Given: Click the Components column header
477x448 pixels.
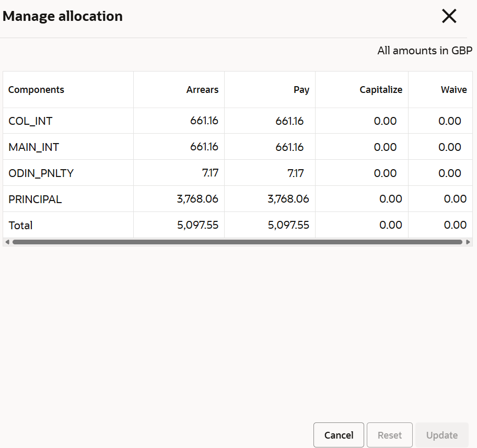Looking at the screenshot, I should click(37, 90).
